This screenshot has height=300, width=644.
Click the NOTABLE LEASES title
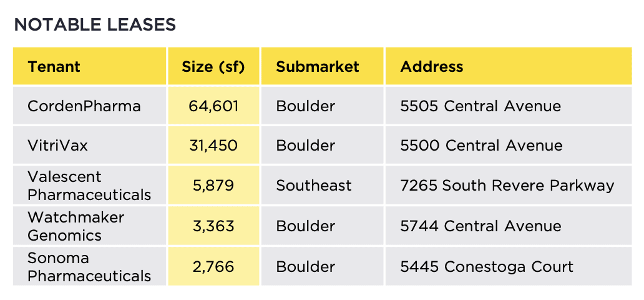point(95,25)
